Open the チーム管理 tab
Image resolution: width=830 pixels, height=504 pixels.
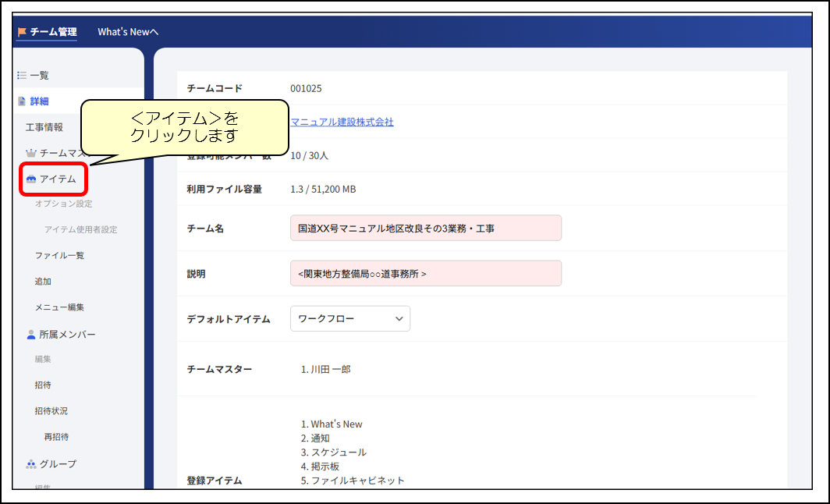click(47, 32)
